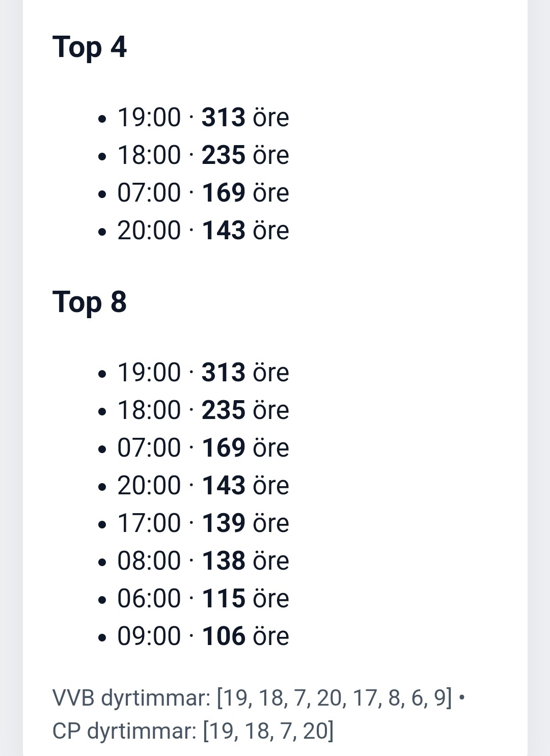
Task: Click the Top 8 heading
Action: [x=90, y=302]
